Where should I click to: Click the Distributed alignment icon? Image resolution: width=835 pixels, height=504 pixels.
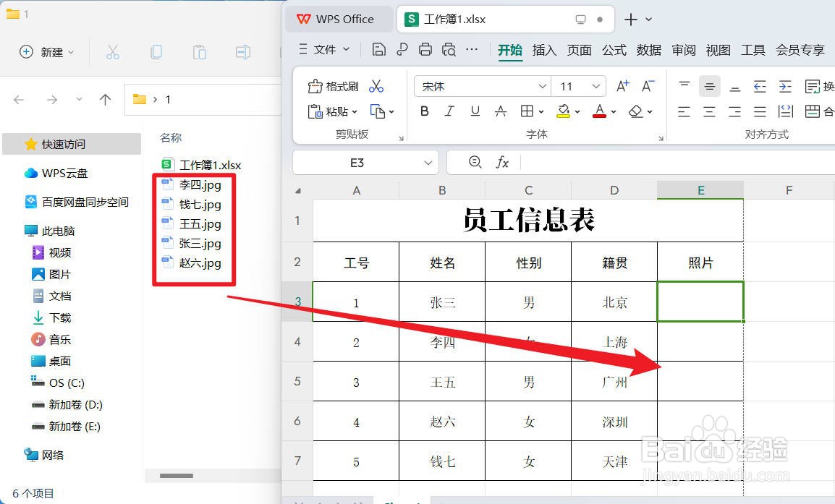pos(786,111)
